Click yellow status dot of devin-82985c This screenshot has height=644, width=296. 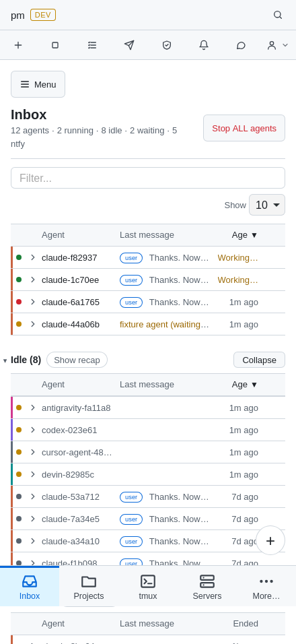click(x=19, y=474)
